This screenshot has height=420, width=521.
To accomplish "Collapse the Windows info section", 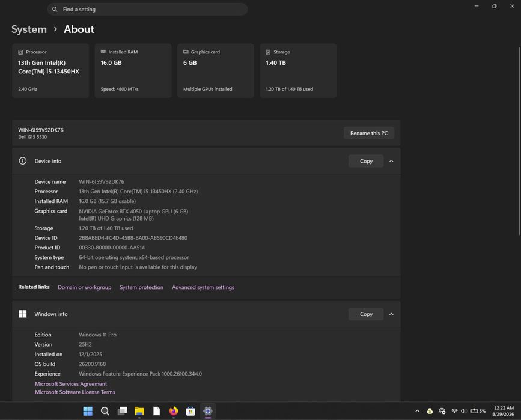I will point(391,314).
